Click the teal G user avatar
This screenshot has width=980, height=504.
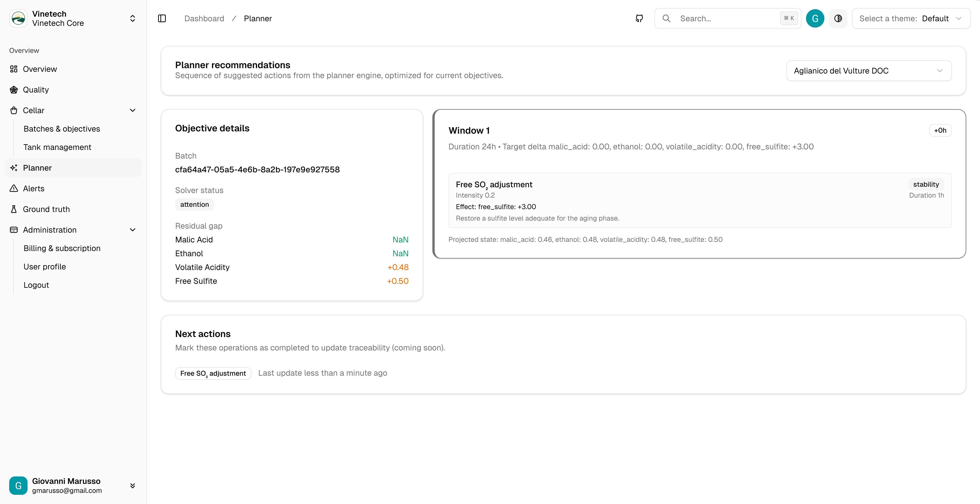pyautogui.click(x=814, y=18)
